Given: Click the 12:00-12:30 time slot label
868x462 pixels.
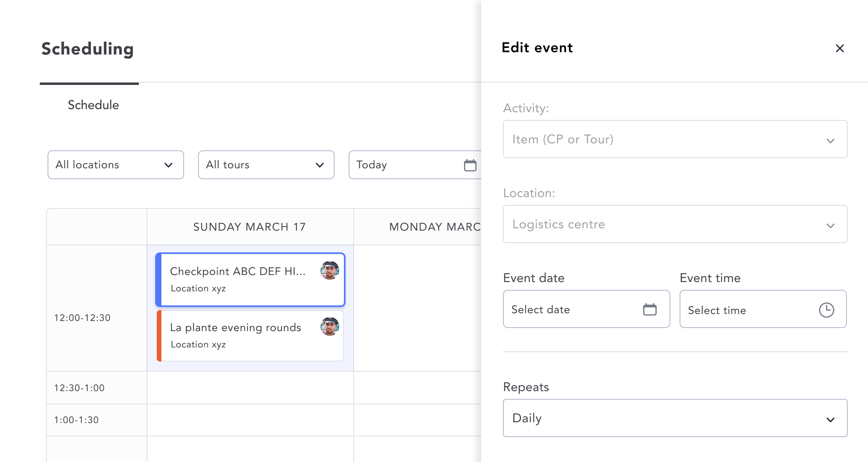Looking at the screenshot, I should [x=82, y=318].
